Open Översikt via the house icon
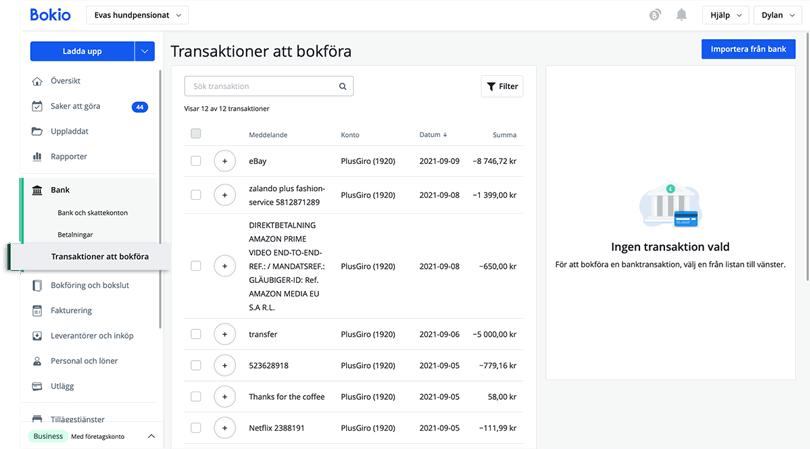 (37, 80)
